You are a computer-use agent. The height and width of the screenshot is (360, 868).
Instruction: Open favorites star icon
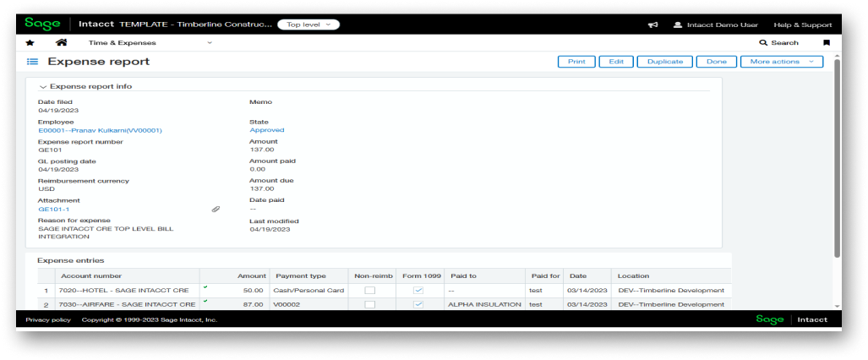(30, 42)
